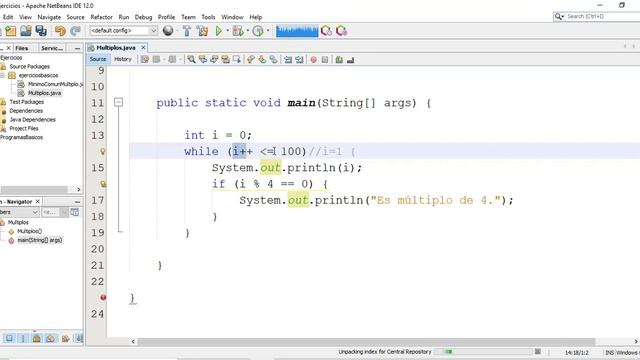Viewport: 640px width, 360px height.
Task: Switch editor to Source view
Action: (98, 59)
